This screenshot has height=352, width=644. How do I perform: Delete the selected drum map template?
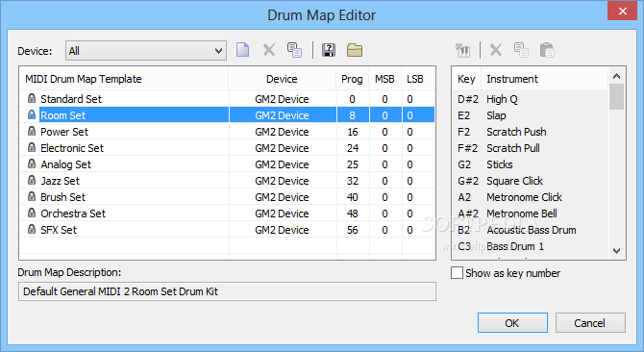[x=269, y=50]
